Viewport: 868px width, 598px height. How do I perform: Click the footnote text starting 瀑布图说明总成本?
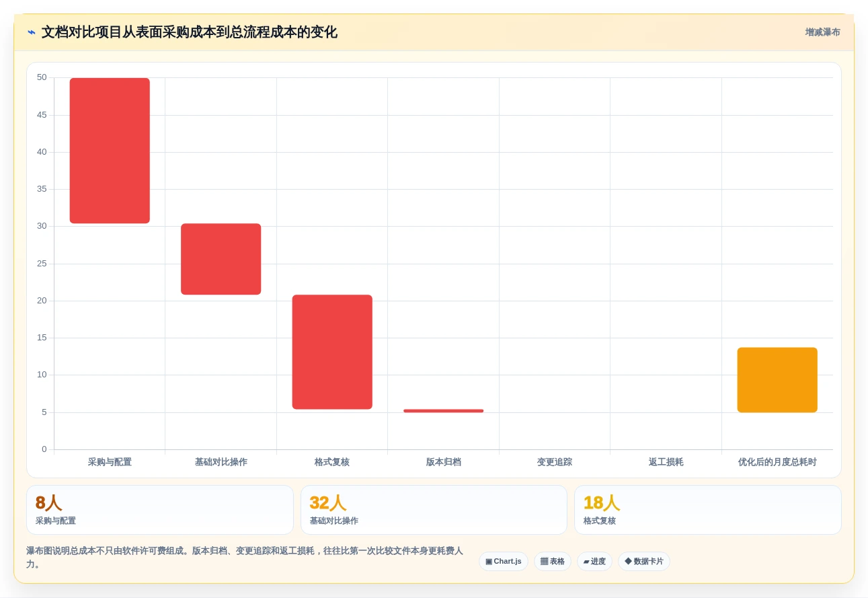245,558
